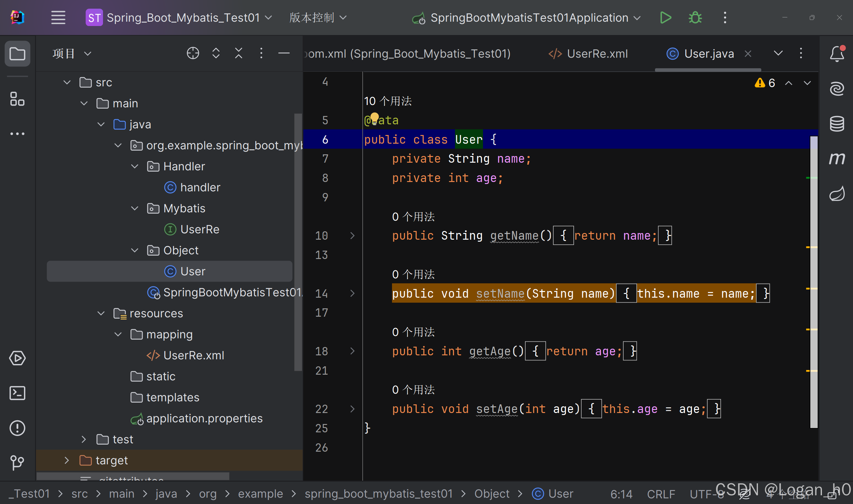The image size is (853, 504).
Task: Open the Notifications bell panel
Action: pyautogui.click(x=837, y=53)
